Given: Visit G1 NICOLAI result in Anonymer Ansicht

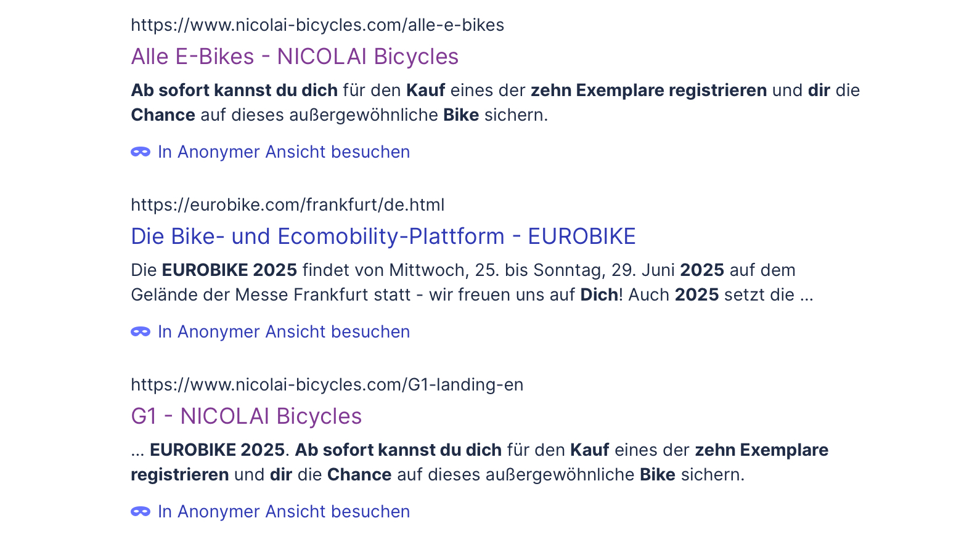Looking at the screenshot, I should click(x=284, y=511).
